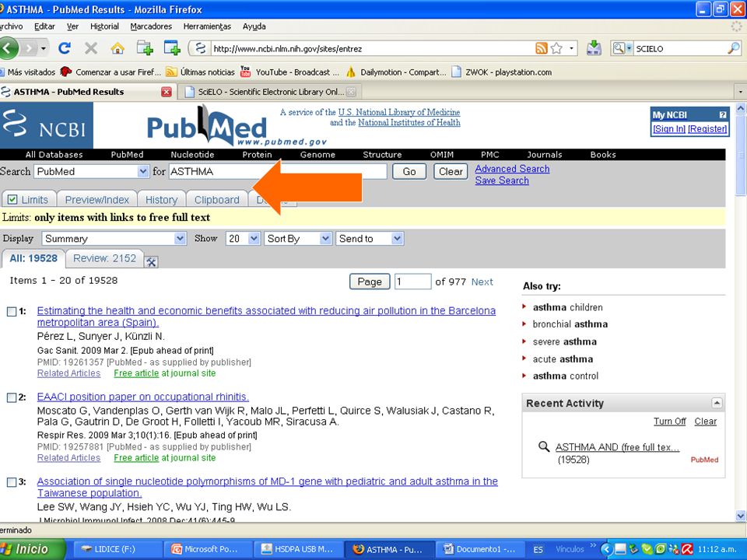Open the tab list dropdown arrow
Screen dimensions: 747x560
point(740,92)
